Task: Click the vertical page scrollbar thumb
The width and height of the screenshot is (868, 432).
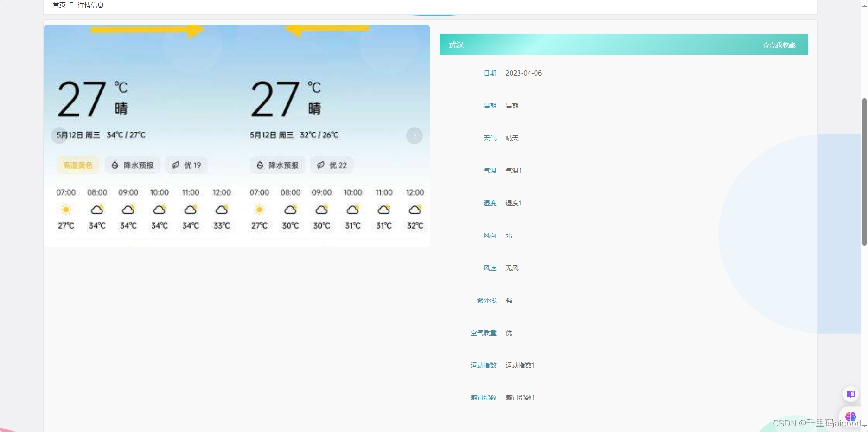Action: [x=864, y=172]
